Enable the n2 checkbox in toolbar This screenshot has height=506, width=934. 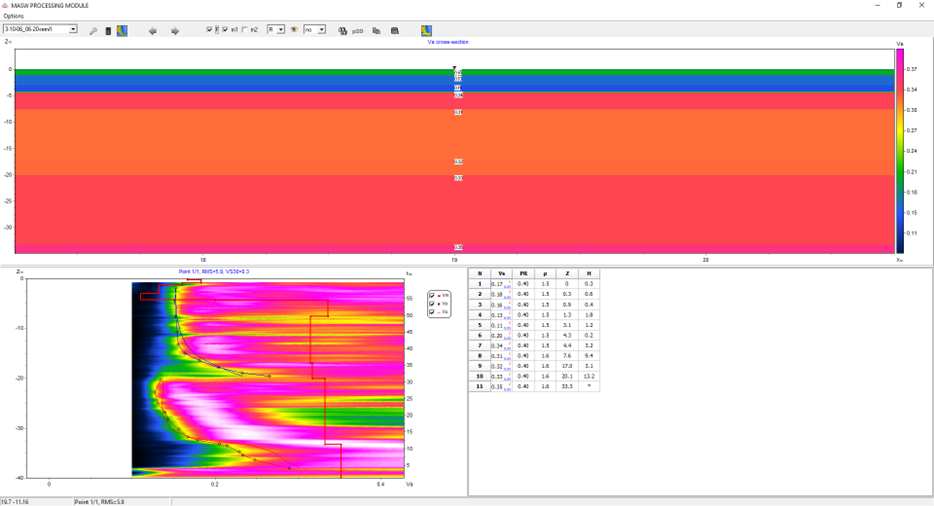pyautogui.click(x=245, y=30)
